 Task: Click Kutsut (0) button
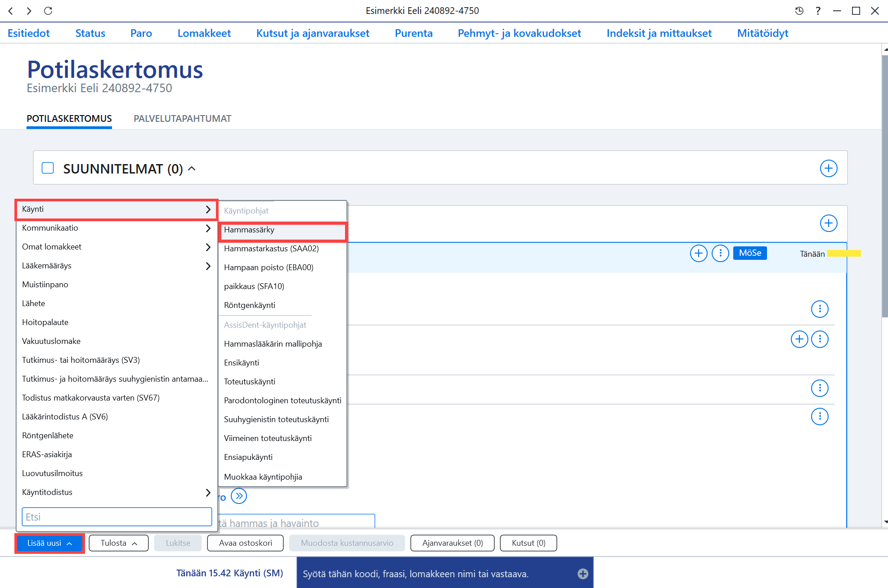[529, 543]
